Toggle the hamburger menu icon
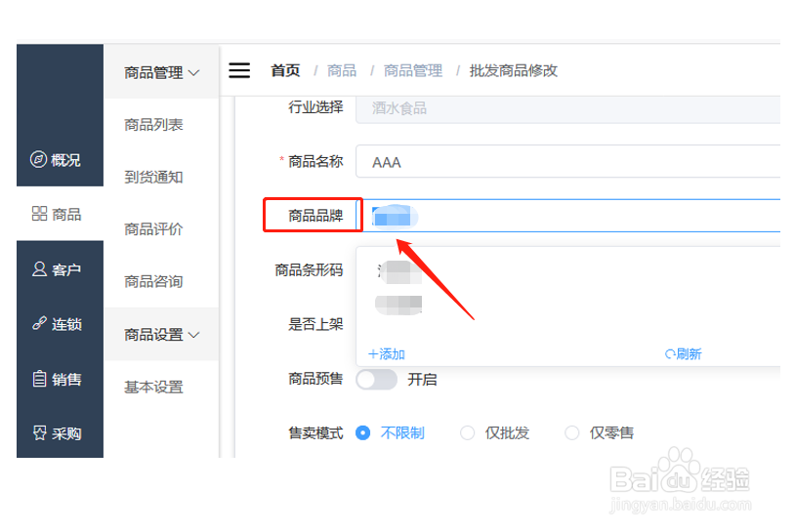This screenshot has width=795, height=532. (239, 70)
